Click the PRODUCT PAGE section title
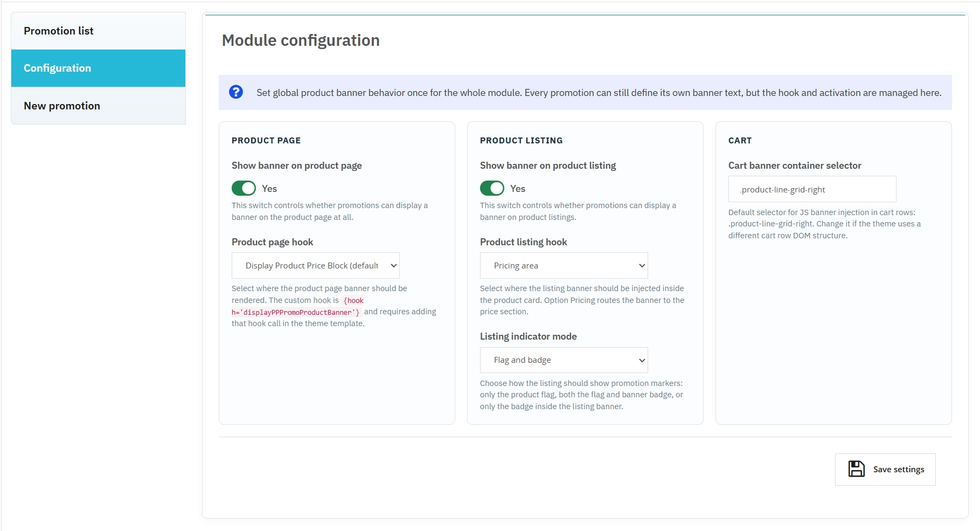 tap(266, 141)
